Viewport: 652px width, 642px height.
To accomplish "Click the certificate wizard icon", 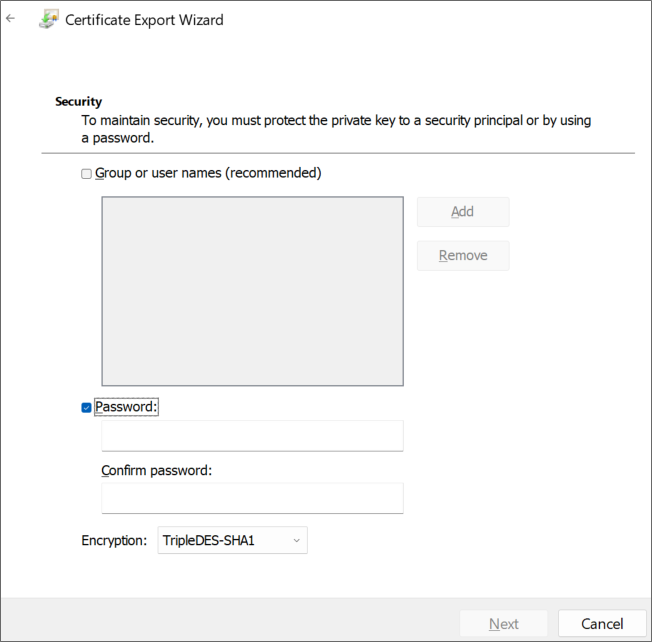I will pyautogui.click(x=48, y=19).
